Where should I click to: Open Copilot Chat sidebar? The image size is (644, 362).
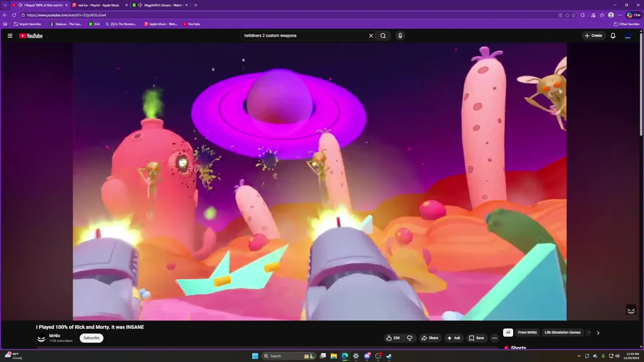pyautogui.click(x=633, y=15)
